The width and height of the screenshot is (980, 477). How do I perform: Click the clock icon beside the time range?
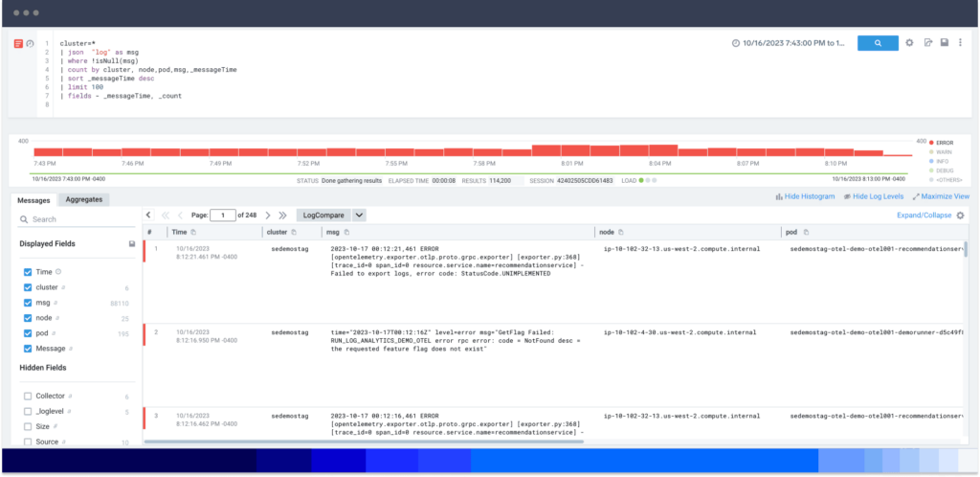click(x=736, y=43)
